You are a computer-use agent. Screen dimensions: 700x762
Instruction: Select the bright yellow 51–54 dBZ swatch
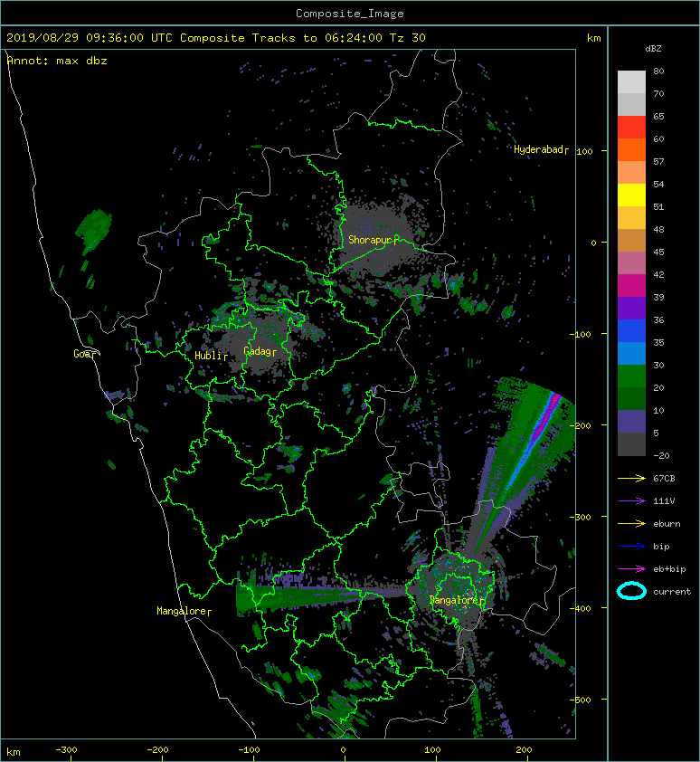click(x=631, y=195)
